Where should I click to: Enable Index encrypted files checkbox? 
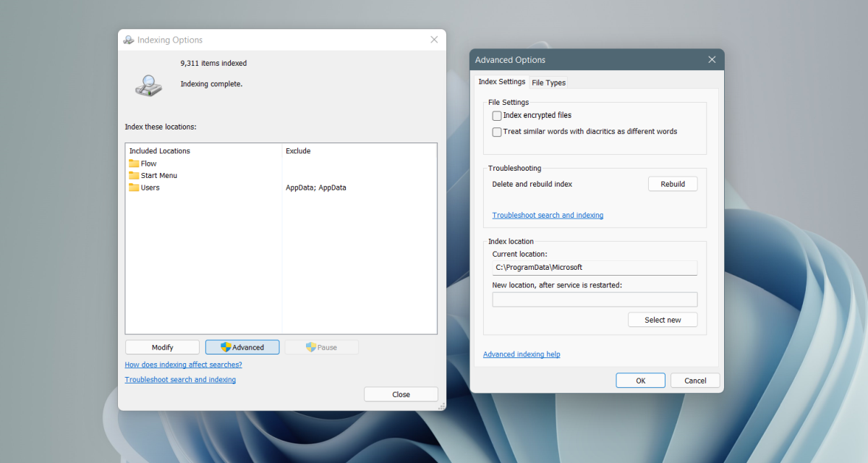[497, 116]
